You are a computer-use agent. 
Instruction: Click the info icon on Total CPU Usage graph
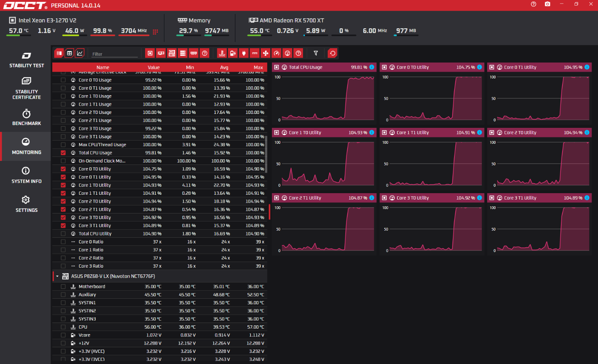[372, 67]
